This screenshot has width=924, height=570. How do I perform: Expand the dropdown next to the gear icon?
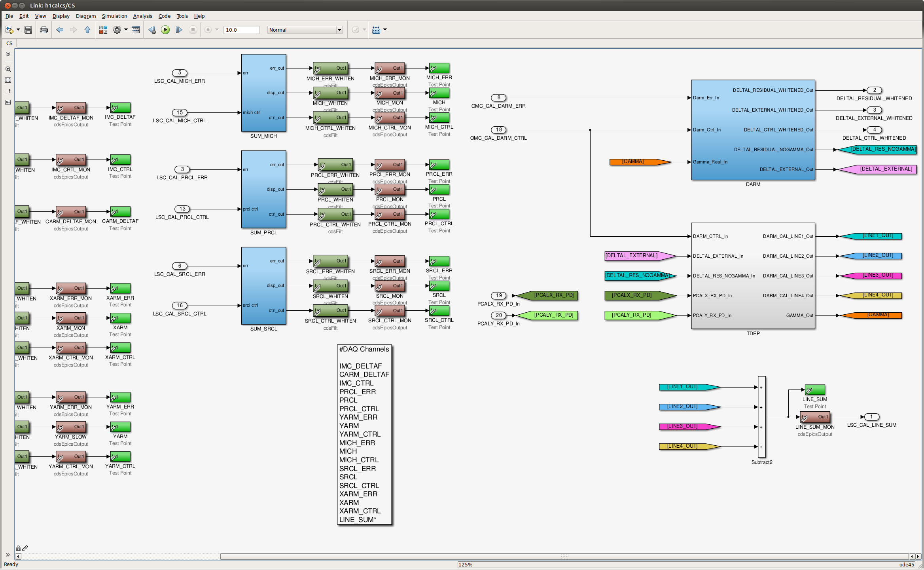tap(126, 30)
